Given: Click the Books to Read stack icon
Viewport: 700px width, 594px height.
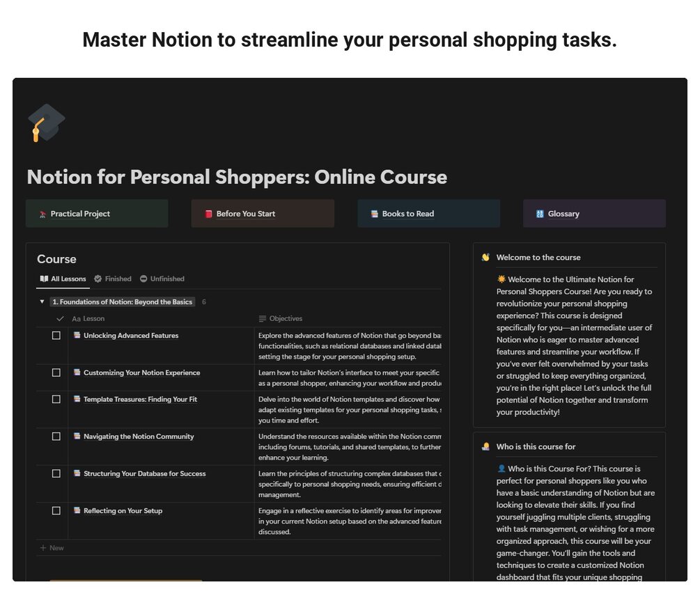Looking at the screenshot, I should click(374, 214).
